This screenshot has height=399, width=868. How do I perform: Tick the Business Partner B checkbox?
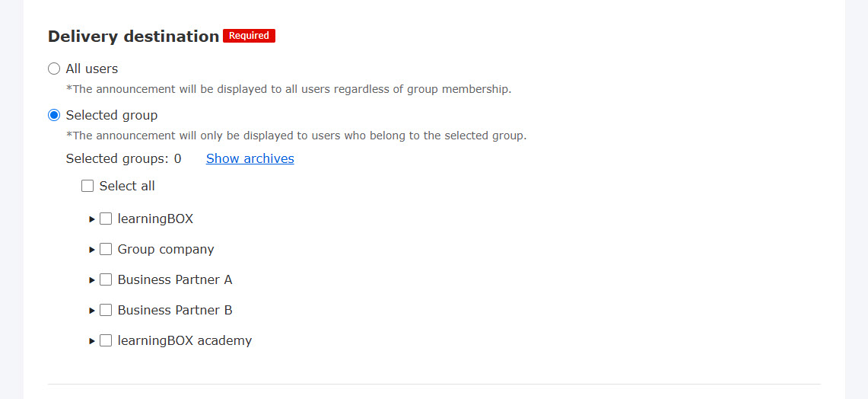[x=106, y=310]
